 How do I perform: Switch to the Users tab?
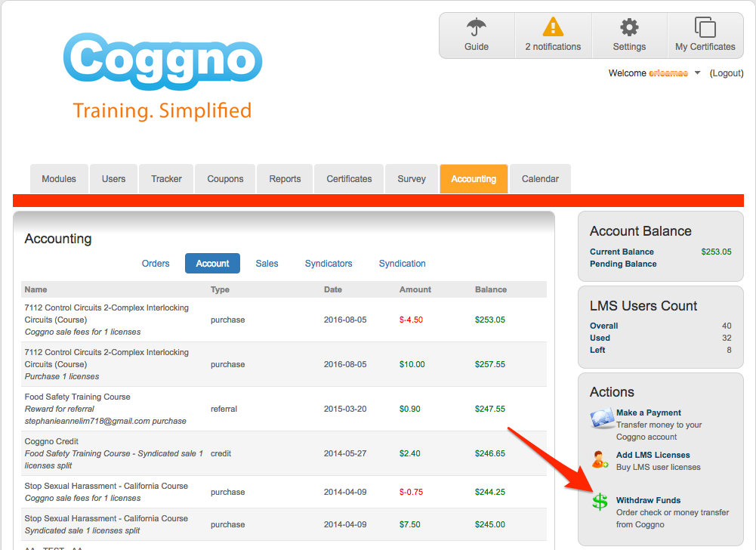113,178
